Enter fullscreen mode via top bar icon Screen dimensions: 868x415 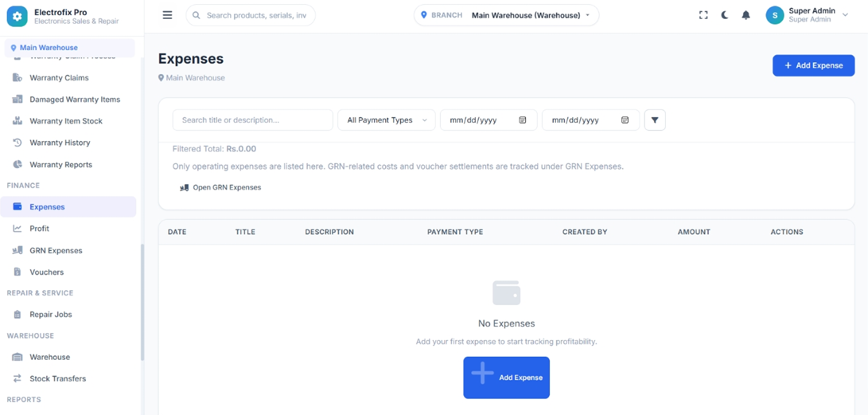703,15
